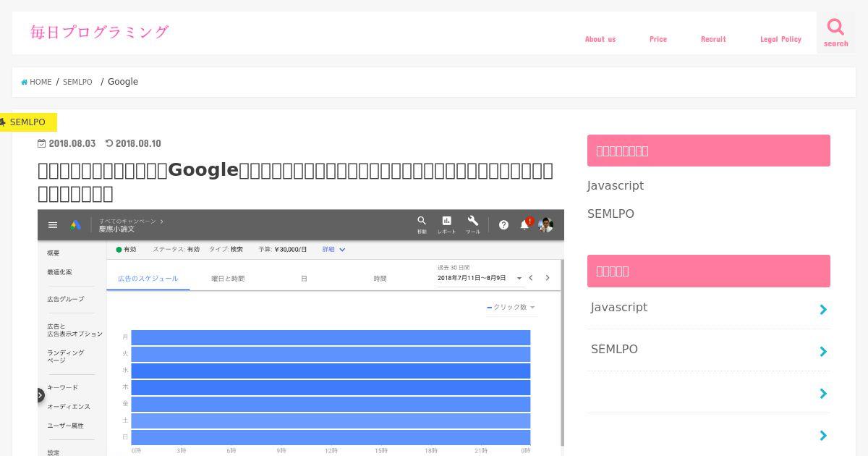Click the 2018.08.10 update date
The image size is (868, 456).
(x=138, y=143)
